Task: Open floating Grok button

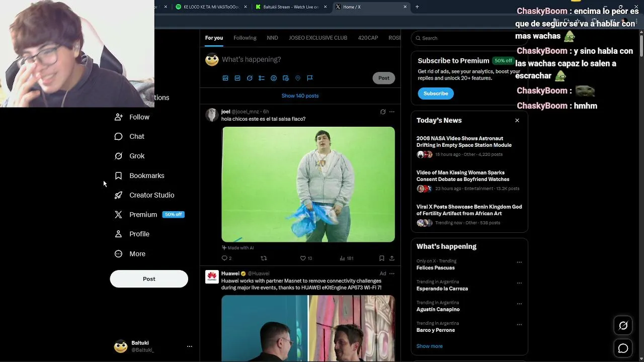Action: tap(623, 326)
